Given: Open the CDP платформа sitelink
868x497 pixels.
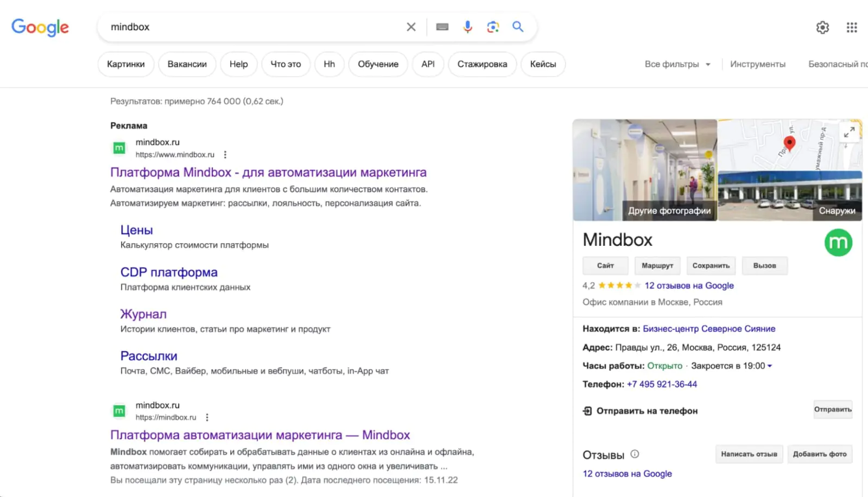Looking at the screenshot, I should click(169, 272).
